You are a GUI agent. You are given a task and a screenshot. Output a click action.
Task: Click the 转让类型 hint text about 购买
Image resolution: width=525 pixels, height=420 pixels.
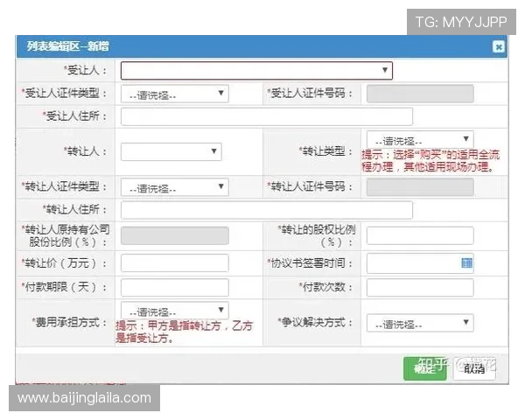point(430,161)
